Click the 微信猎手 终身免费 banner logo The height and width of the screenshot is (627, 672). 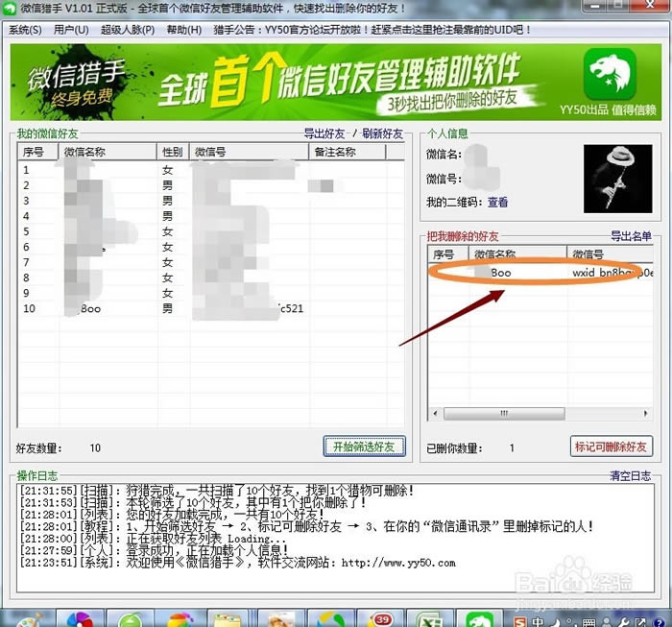coord(77,84)
